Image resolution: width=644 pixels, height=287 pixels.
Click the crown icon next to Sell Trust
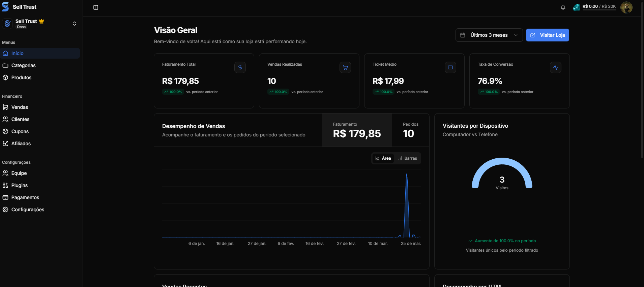[x=41, y=21]
